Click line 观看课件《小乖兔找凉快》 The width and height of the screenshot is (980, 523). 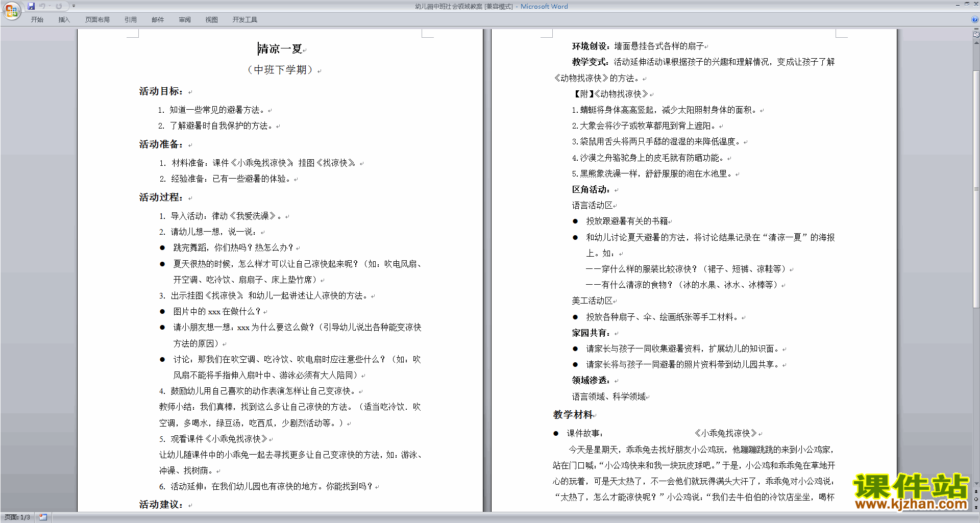219,439
